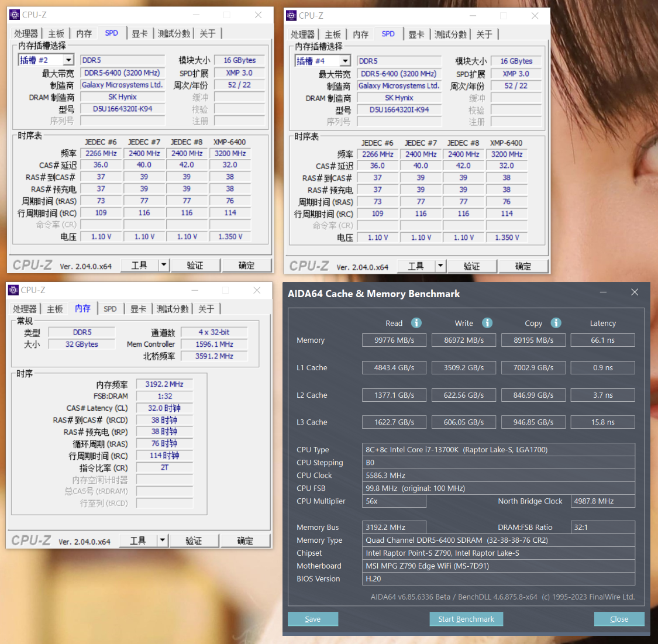Click 验证 button in memory timing window
The height and width of the screenshot is (644, 658).
point(194,540)
